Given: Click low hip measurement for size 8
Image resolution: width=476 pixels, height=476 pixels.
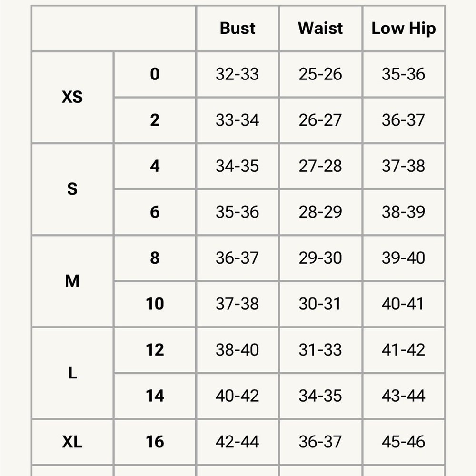Looking at the screenshot, I should [403, 258].
